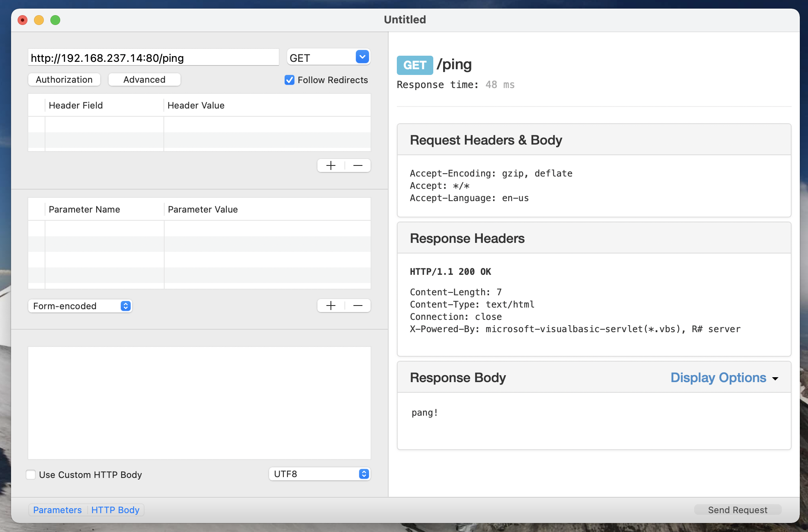
Task: Click minus icon below parameters table
Action: 358,306
